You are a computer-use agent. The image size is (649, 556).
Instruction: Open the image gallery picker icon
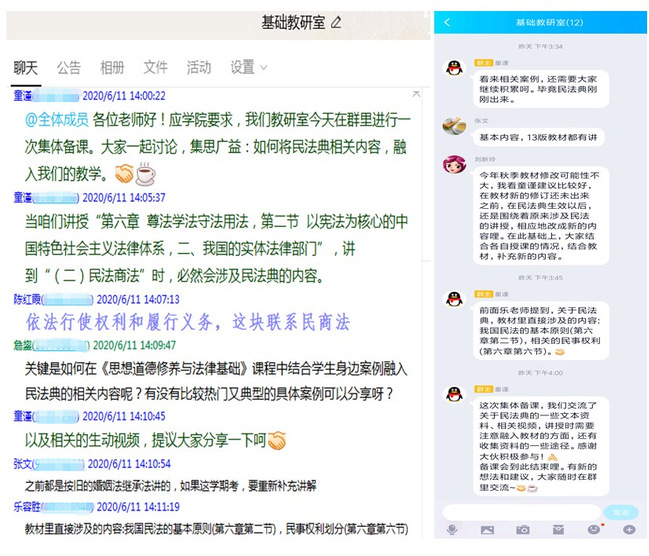487,529
